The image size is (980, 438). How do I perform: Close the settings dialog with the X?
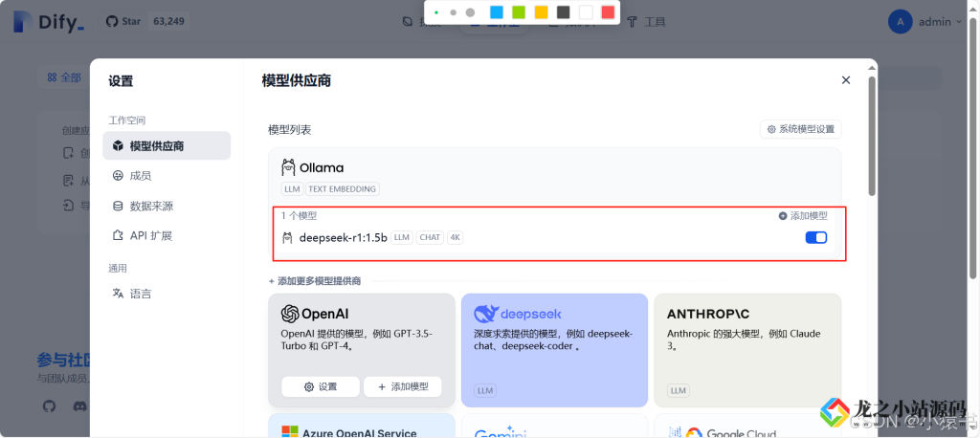point(846,80)
